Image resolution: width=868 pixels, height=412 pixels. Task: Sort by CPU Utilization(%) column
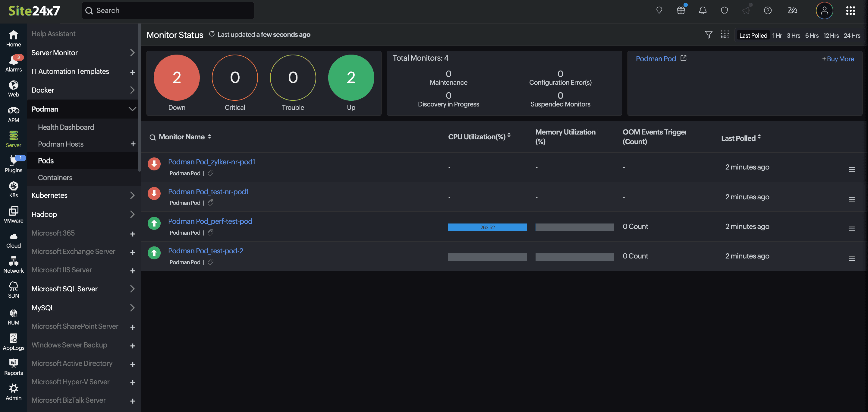509,135
